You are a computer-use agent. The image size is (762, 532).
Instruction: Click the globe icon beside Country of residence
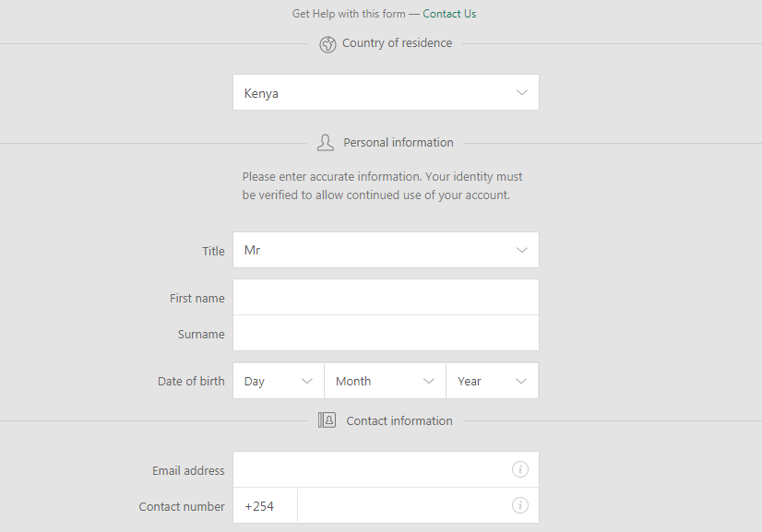tap(327, 44)
